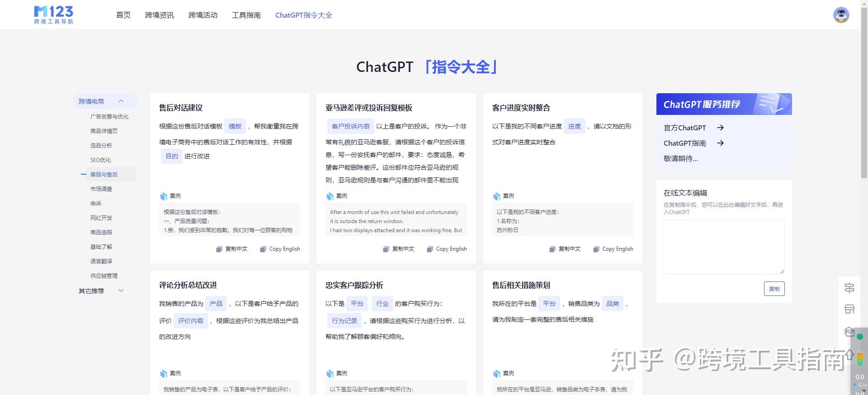Click the 案例 cube icon in 售后相关措施策划
Viewport: 868px width, 395px height.
pyautogui.click(x=497, y=373)
